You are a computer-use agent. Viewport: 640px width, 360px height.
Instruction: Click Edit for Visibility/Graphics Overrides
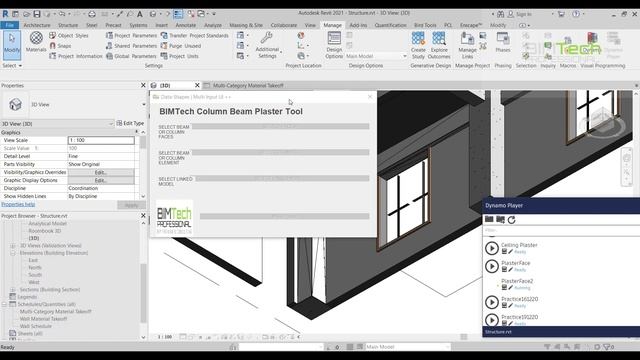click(101, 172)
